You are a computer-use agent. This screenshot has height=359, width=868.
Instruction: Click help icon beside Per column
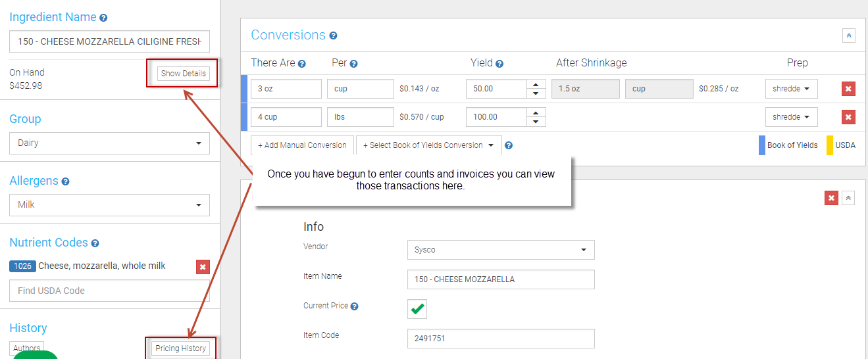(x=353, y=64)
